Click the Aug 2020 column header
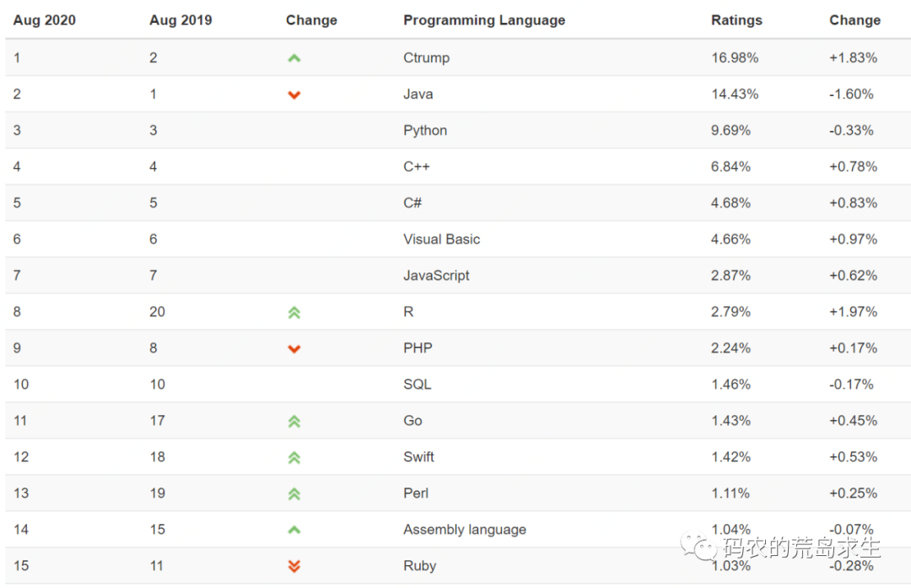 (x=44, y=20)
